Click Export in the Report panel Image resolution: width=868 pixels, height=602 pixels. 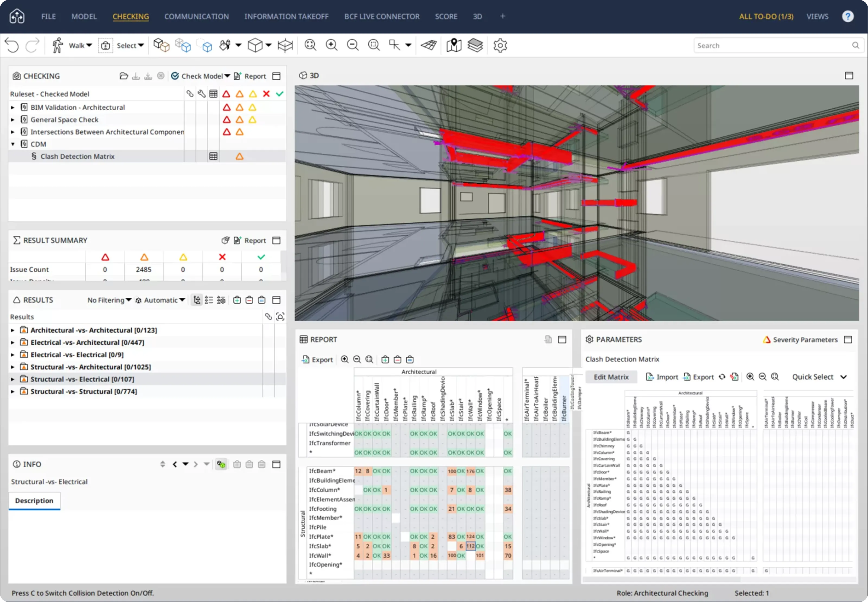pos(318,360)
